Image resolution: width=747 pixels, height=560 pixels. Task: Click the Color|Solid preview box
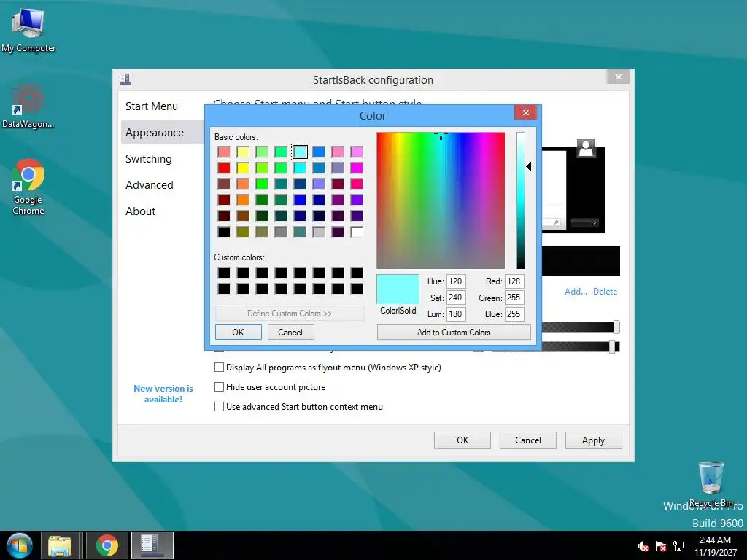click(398, 289)
